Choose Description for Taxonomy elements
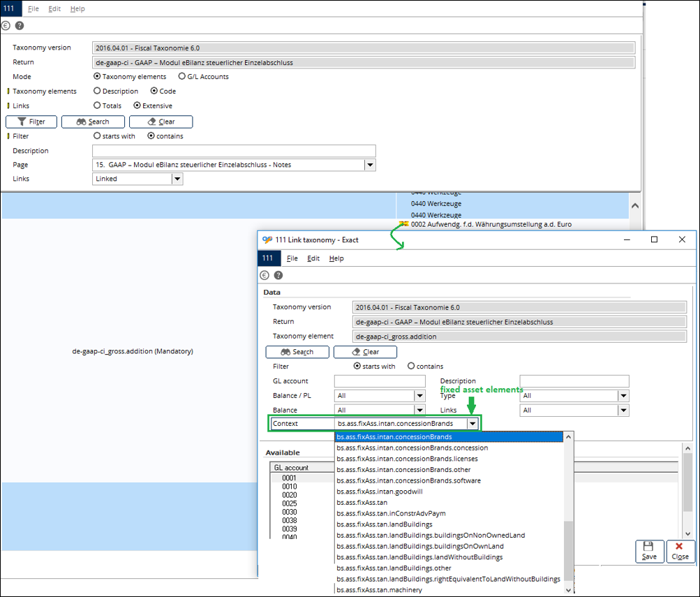700x597 pixels. 97,91
